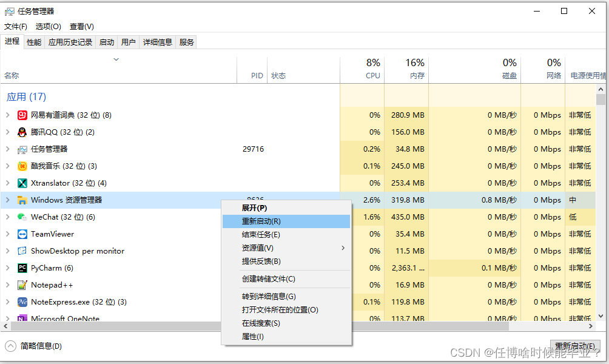This screenshot has width=609, height=364.
Task: Sort by the CPU column header
Action: (x=362, y=70)
